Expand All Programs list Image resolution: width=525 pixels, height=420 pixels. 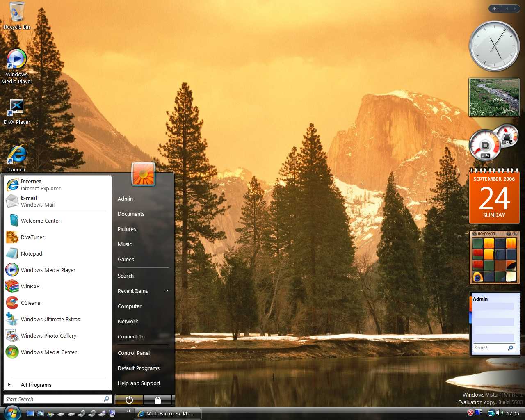pos(58,385)
